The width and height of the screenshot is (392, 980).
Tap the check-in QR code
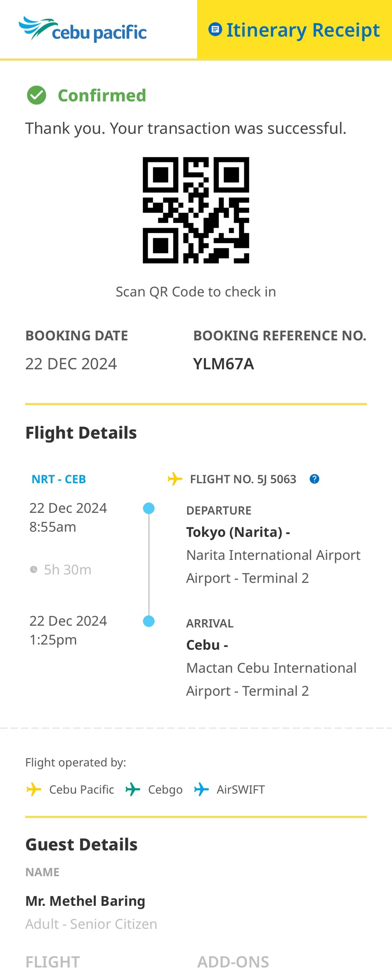[x=196, y=210]
